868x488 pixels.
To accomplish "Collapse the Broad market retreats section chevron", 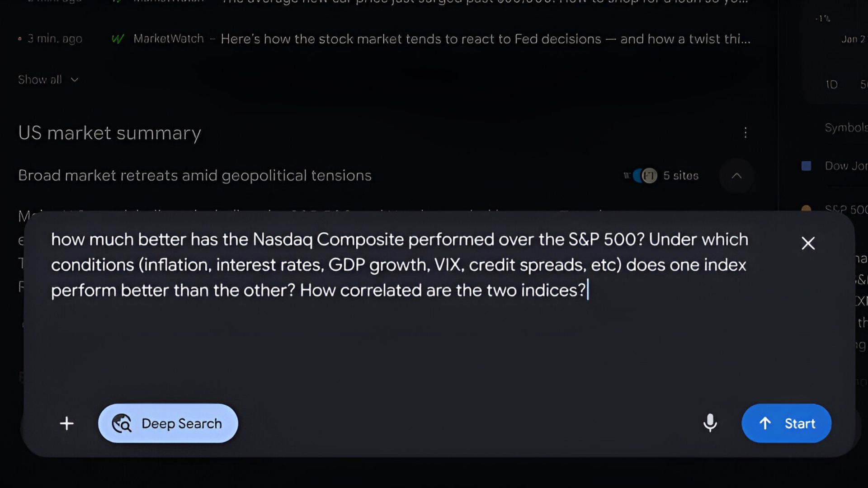I will (x=736, y=176).
